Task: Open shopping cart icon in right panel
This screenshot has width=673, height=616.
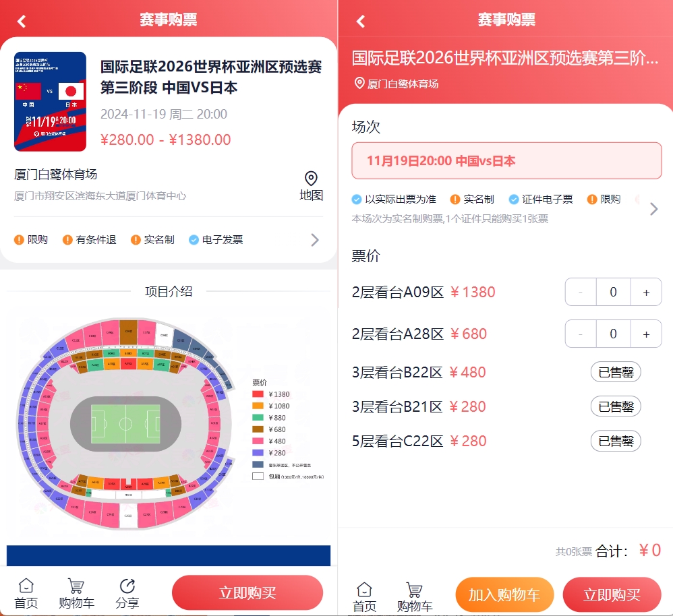Action: coord(414,590)
